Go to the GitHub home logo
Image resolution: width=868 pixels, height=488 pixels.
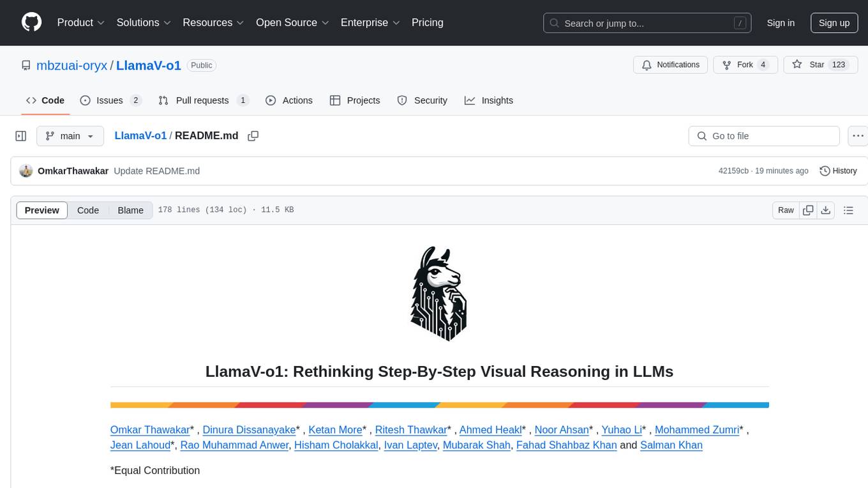tap(32, 22)
